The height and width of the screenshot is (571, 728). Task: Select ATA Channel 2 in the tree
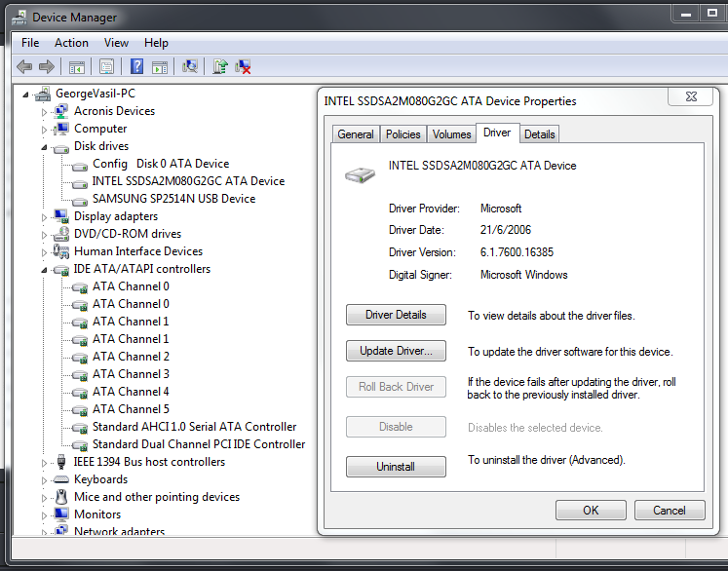click(131, 357)
